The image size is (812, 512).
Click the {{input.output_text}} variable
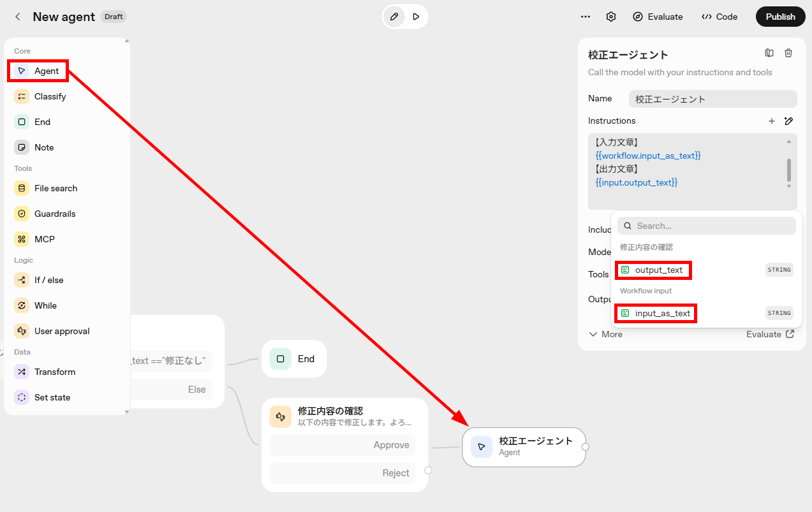pyautogui.click(x=637, y=182)
